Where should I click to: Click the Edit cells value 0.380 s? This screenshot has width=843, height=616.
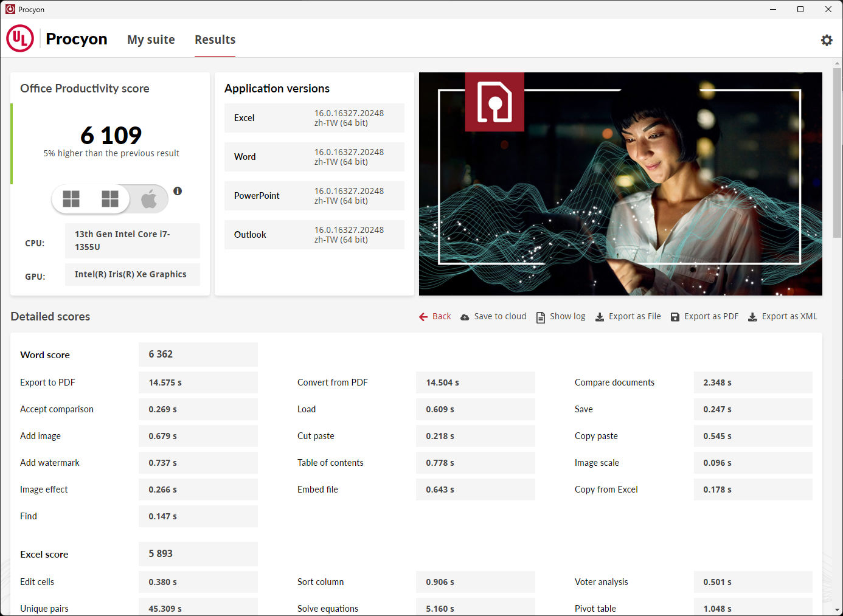(x=198, y=582)
